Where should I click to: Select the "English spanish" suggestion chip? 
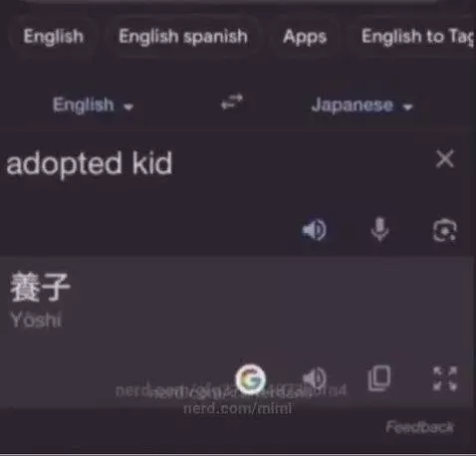tap(183, 37)
